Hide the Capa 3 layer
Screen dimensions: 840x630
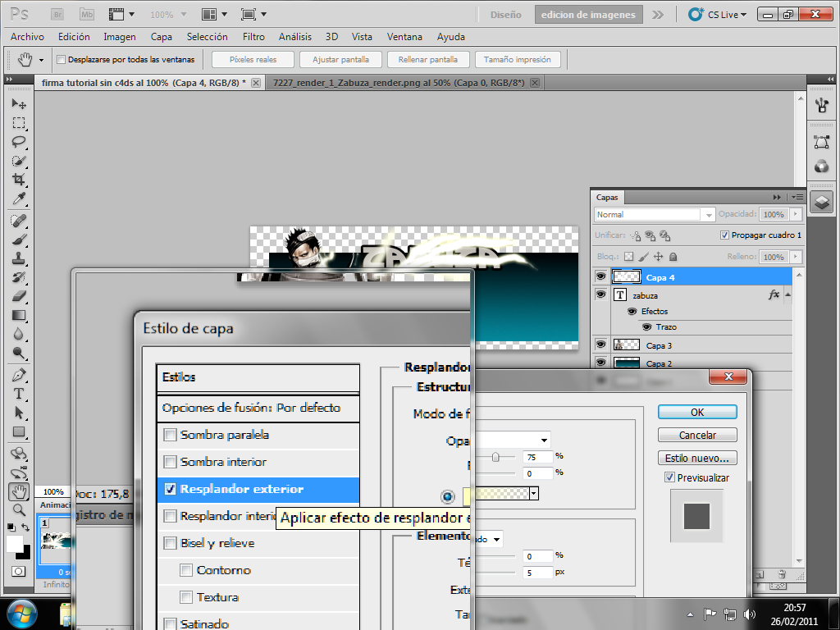(x=600, y=345)
